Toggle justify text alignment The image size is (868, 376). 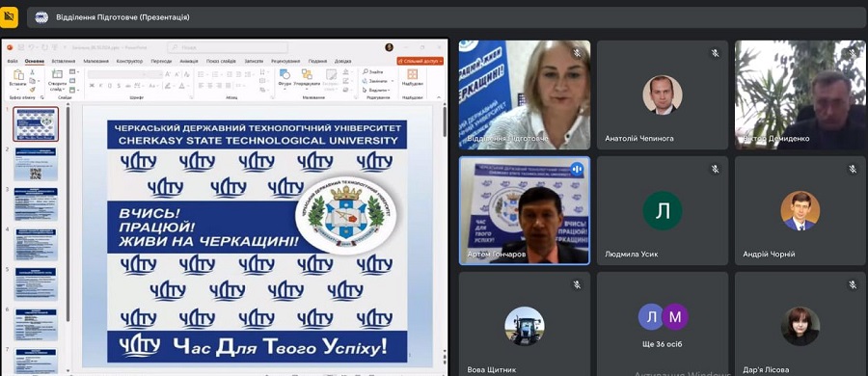pos(228,85)
